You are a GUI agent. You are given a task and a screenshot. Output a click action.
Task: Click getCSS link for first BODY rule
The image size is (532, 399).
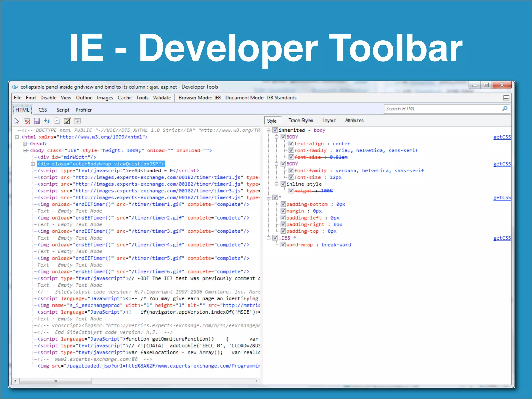click(502, 137)
